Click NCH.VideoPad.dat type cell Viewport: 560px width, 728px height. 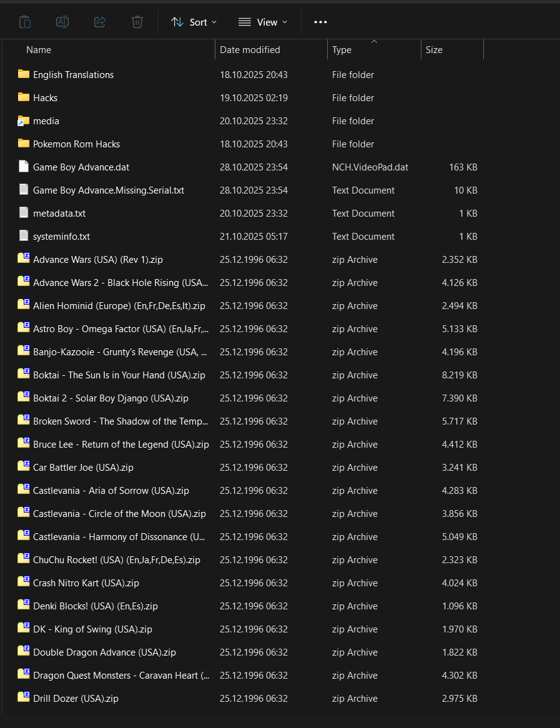coord(370,167)
